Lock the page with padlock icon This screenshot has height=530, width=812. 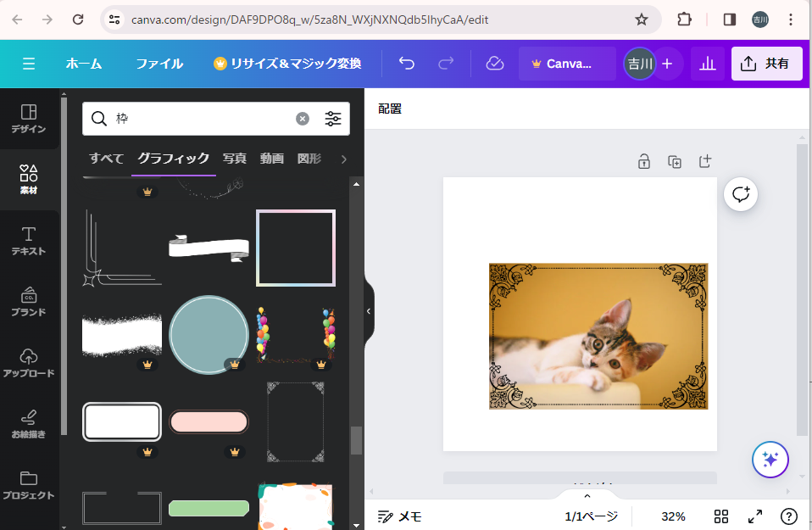(644, 161)
